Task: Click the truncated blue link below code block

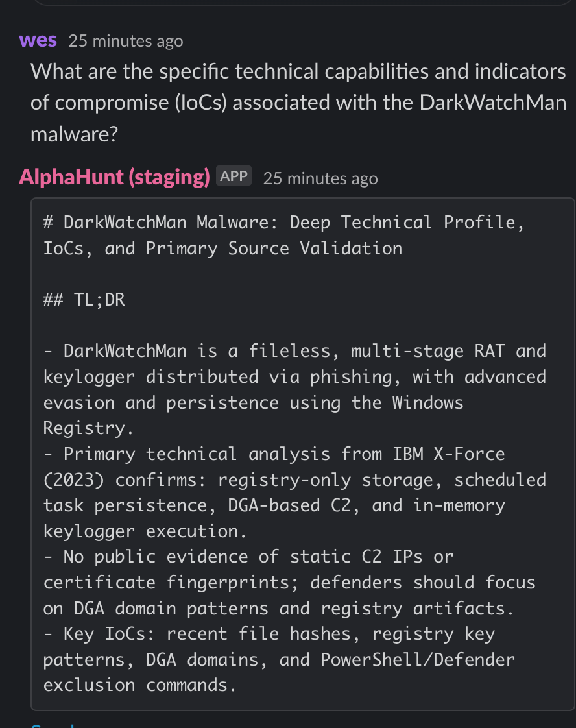Action: (53, 724)
